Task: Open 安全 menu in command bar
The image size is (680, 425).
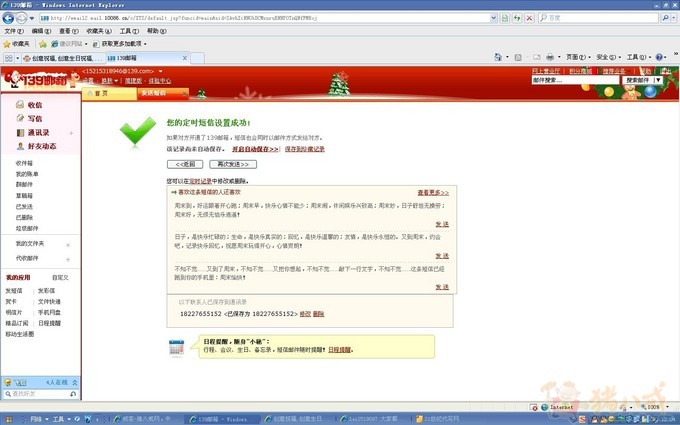Action: coord(608,57)
